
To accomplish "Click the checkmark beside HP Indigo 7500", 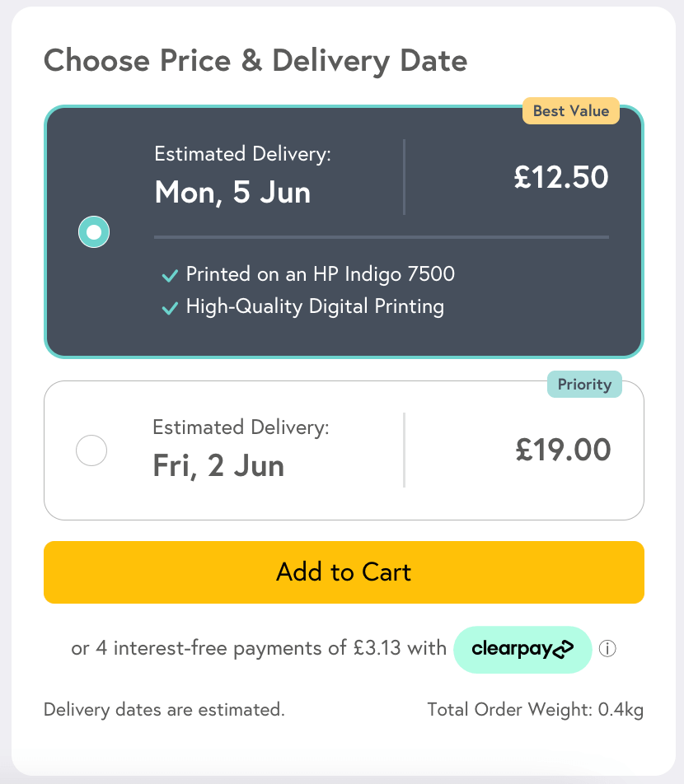I will 170,275.
